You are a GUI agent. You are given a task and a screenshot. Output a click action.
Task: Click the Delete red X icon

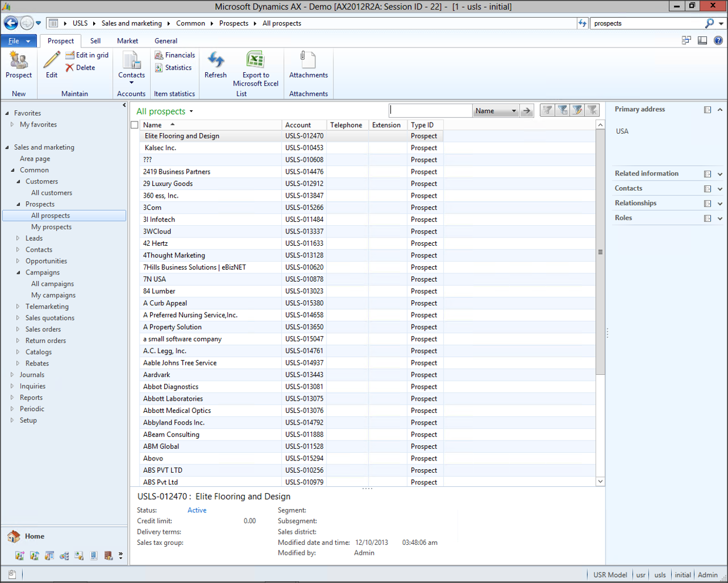(x=70, y=67)
